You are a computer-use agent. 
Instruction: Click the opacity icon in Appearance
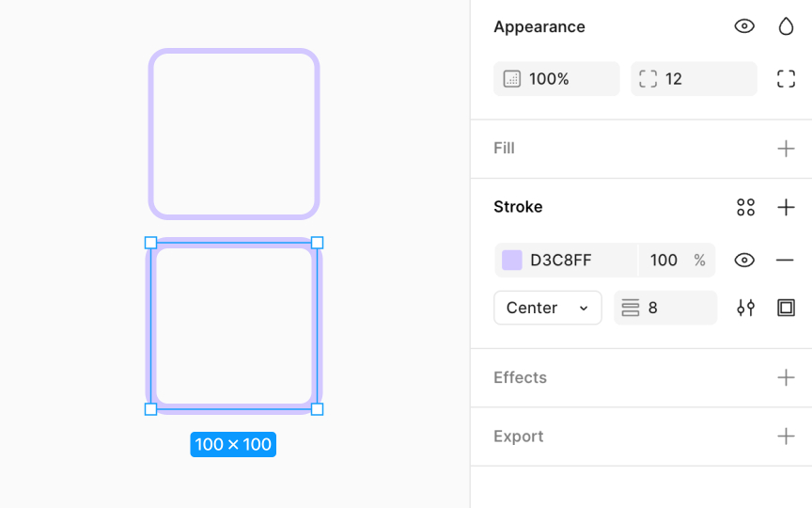(x=512, y=79)
